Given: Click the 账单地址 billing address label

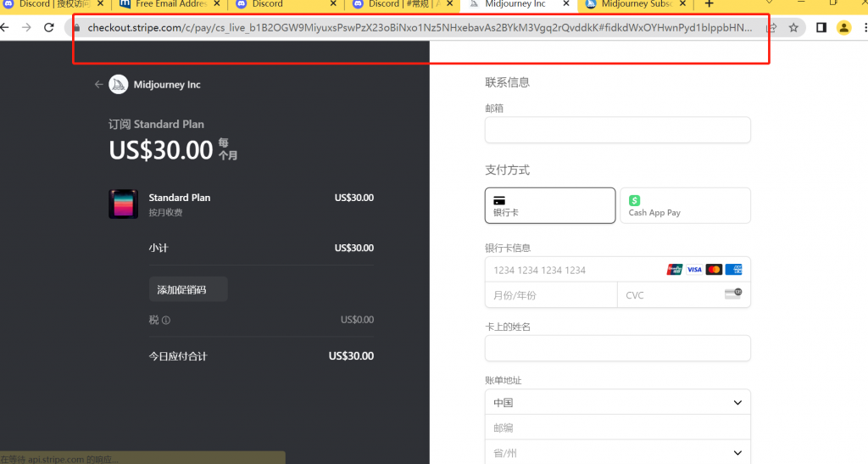Looking at the screenshot, I should tap(504, 380).
